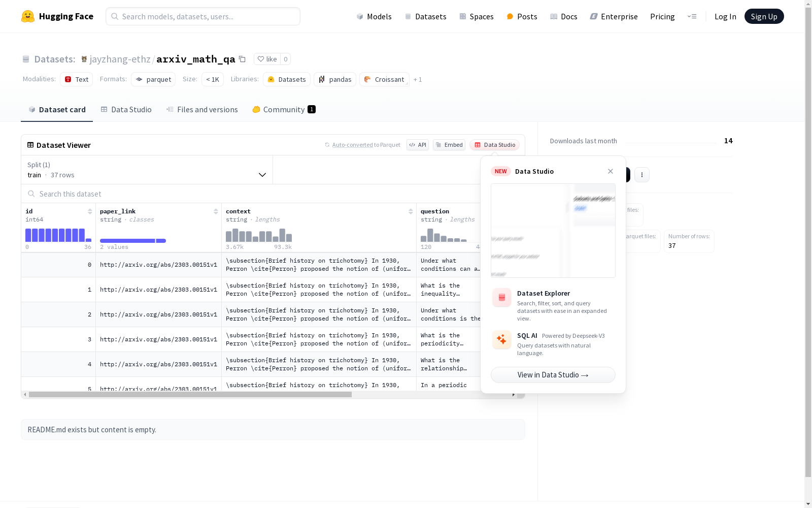Switch to the Dataset card tab
812x508 pixels.
pyautogui.click(x=57, y=110)
